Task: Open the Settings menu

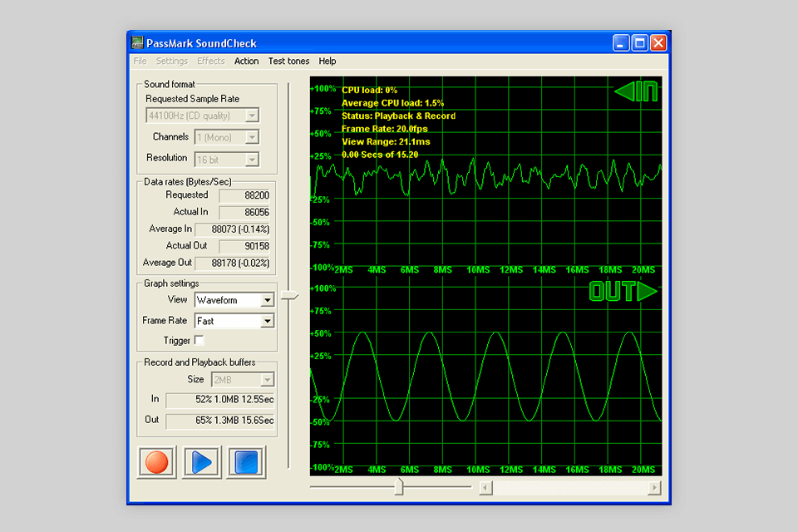Action: click(x=172, y=61)
